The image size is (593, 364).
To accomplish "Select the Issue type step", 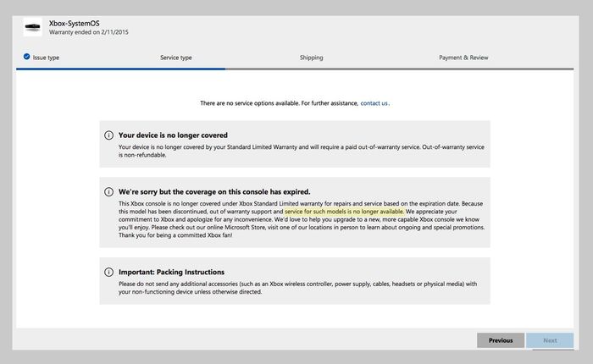I will point(46,58).
